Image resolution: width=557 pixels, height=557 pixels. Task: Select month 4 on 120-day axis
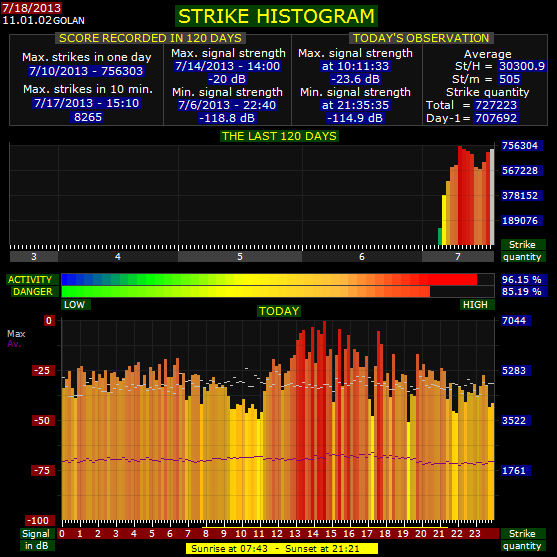[118, 256]
